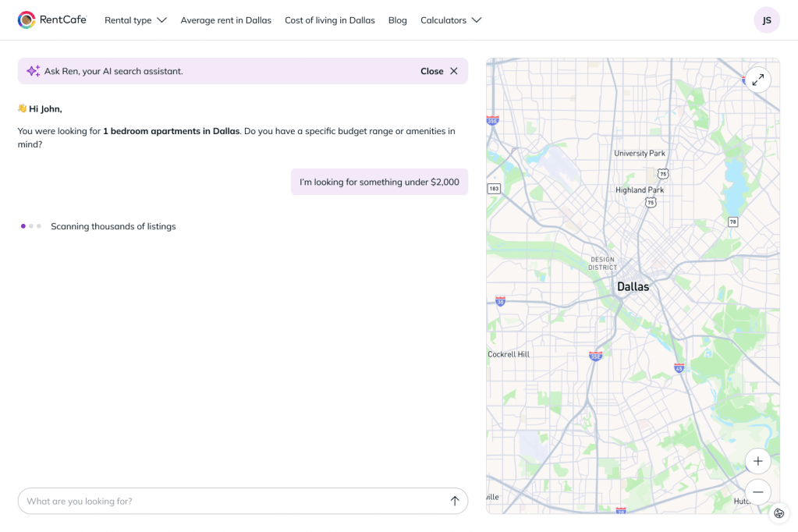Zoom out on the map
The height and width of the screenshot is (532, 798).
click(x=757, y=491)
